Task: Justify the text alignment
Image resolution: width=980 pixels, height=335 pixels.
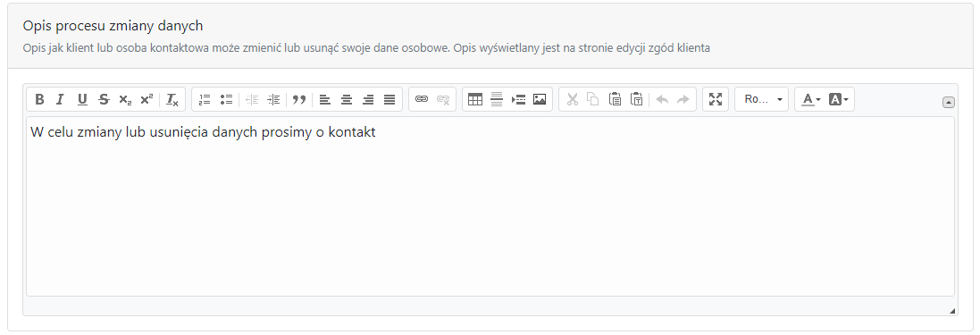Action: click(389, 99)
